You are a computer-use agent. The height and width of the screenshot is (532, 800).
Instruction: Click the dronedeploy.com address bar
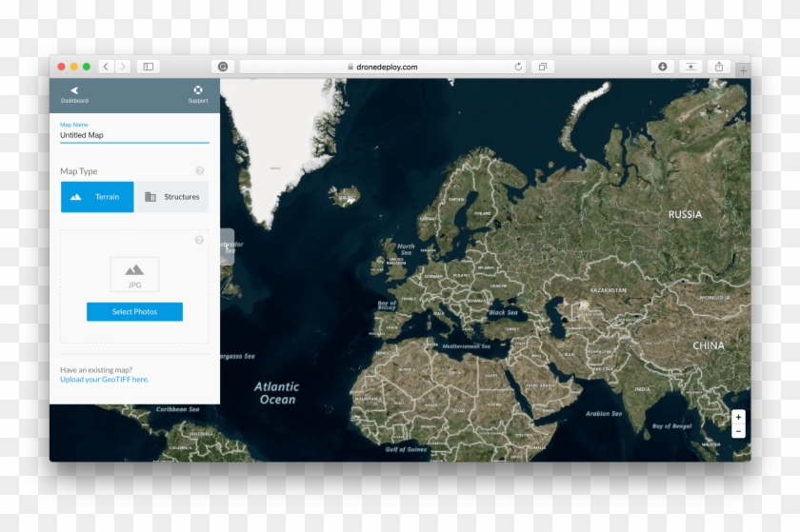pos(381,67)
